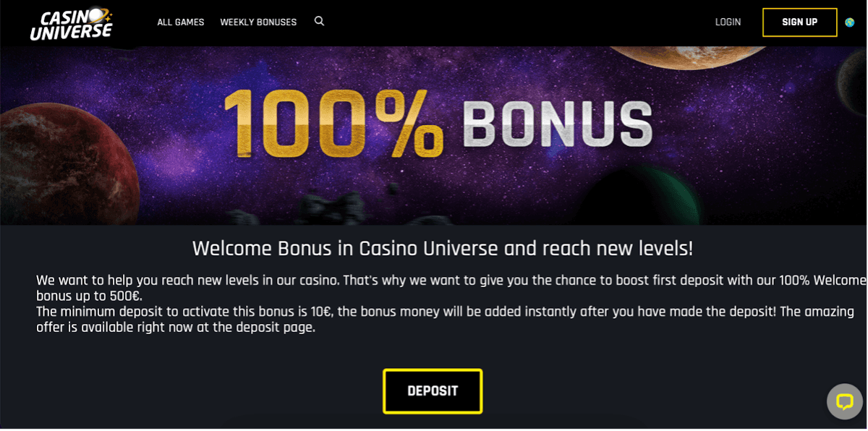Click the gold 100% banner text
Image resolution: width=868 pixels, height=431 pixels.
point(333,121)
